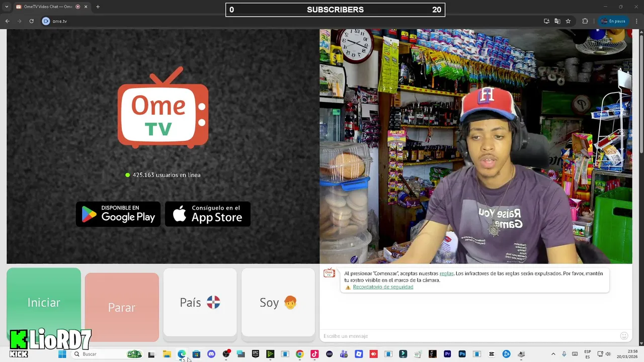Open Epic Games Launcher from the taskbar
Screen dimensions: 644x362
[x=256, y=354]
